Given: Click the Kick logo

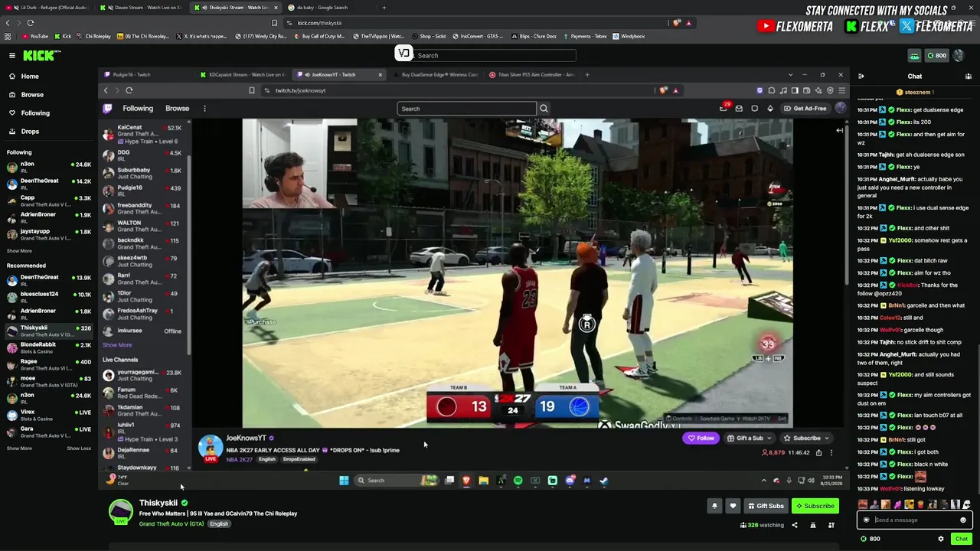Looking at the screenshot, I should pyautogui.click(x=41, y=55).
